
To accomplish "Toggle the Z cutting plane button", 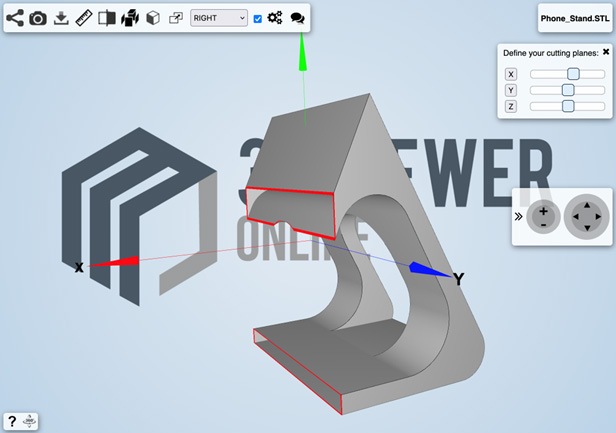I will (511, 106).
